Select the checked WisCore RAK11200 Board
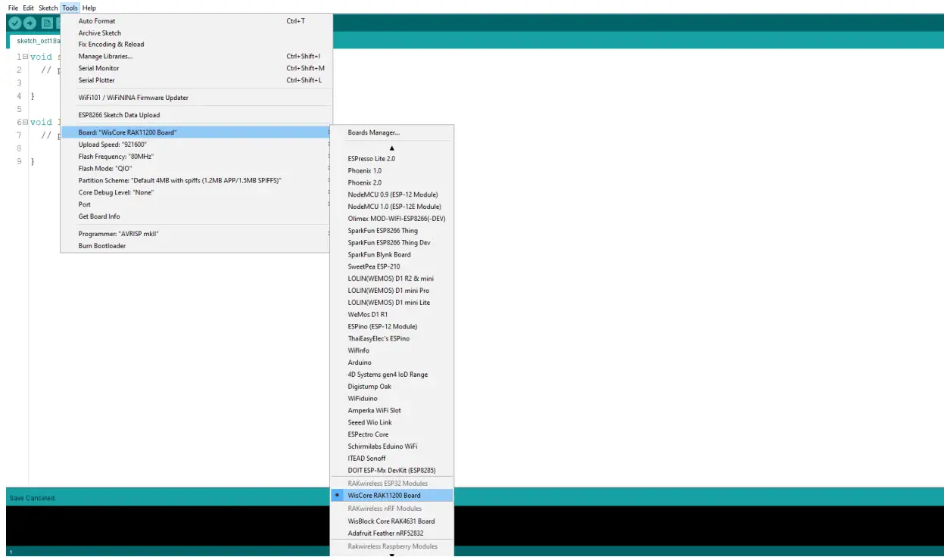 [x=392, y=496]
